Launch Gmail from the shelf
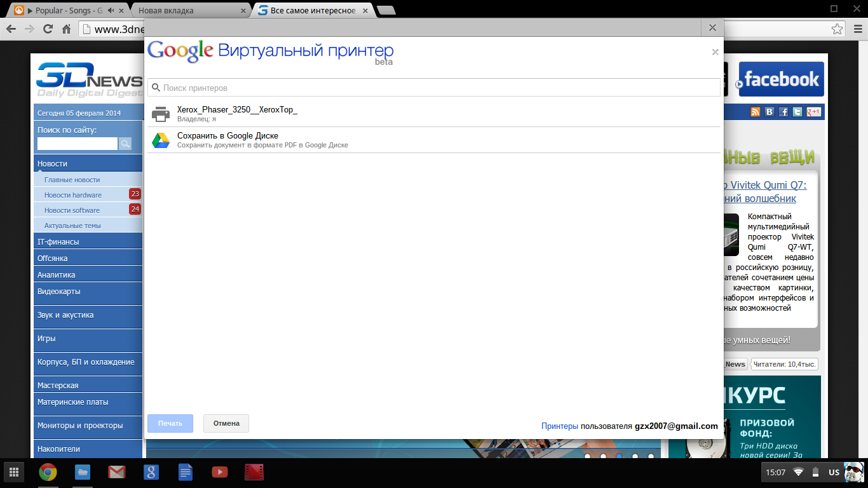The image size is (868, 488). point(116,472)
